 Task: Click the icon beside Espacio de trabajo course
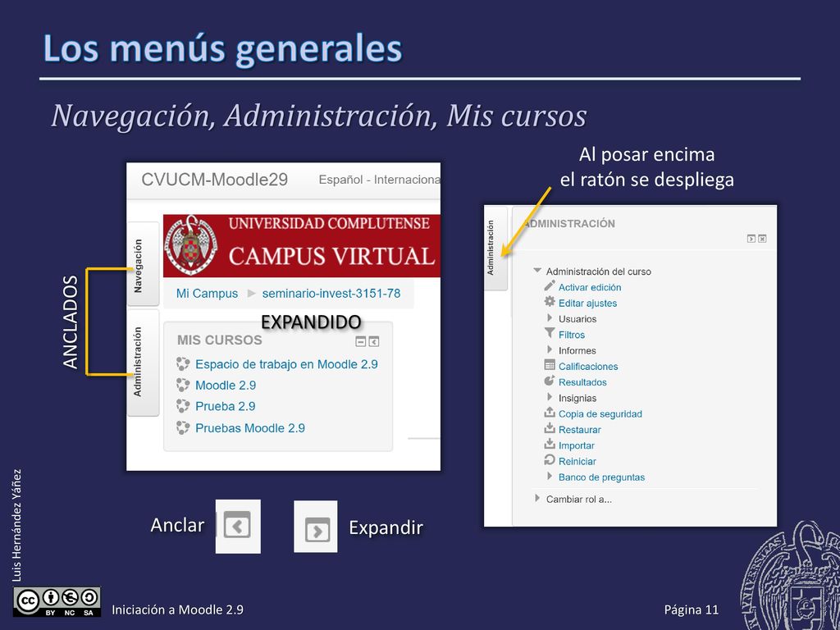(183, 364)
